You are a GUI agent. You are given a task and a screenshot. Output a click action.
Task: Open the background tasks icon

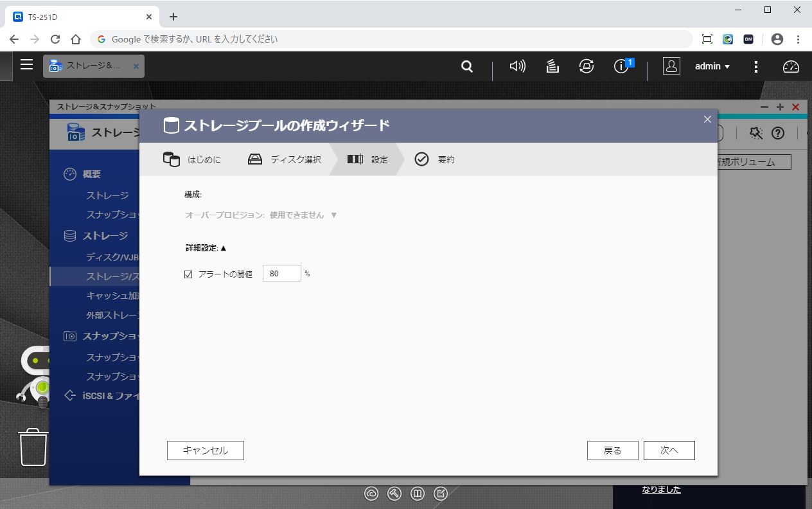pos(552,66)
